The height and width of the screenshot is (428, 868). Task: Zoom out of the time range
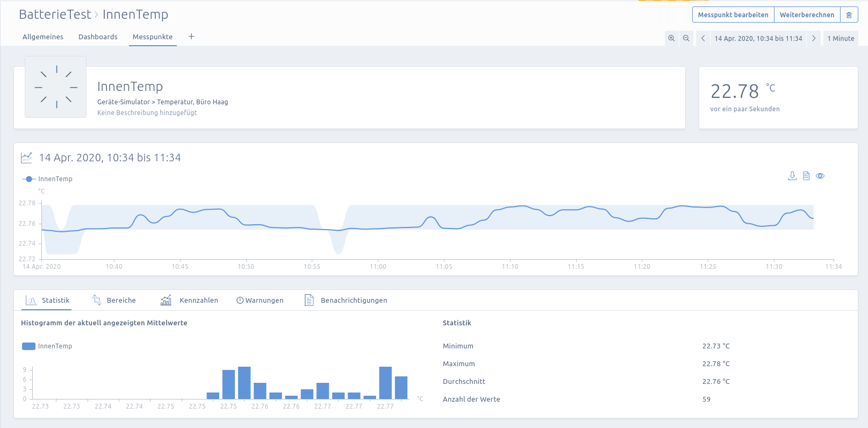[686, 38]
